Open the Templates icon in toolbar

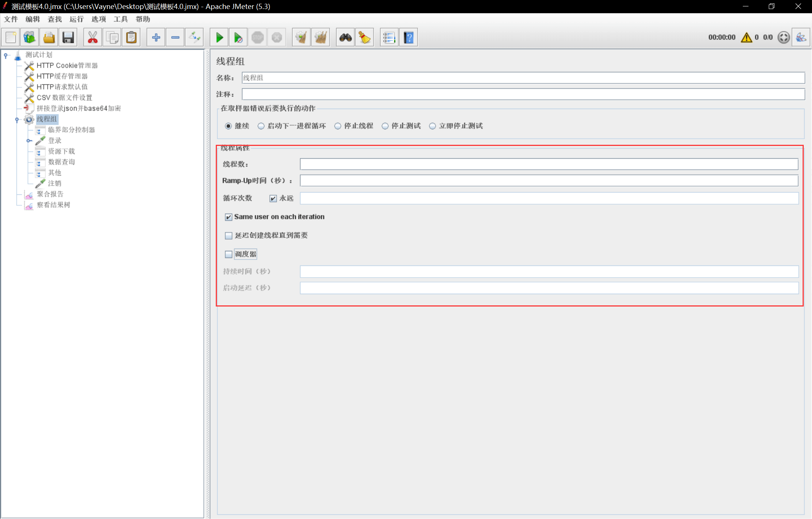click(30, 37)
